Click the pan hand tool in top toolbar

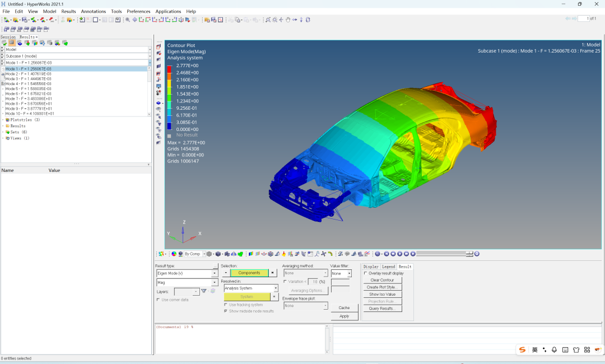(x=288, y=20)
